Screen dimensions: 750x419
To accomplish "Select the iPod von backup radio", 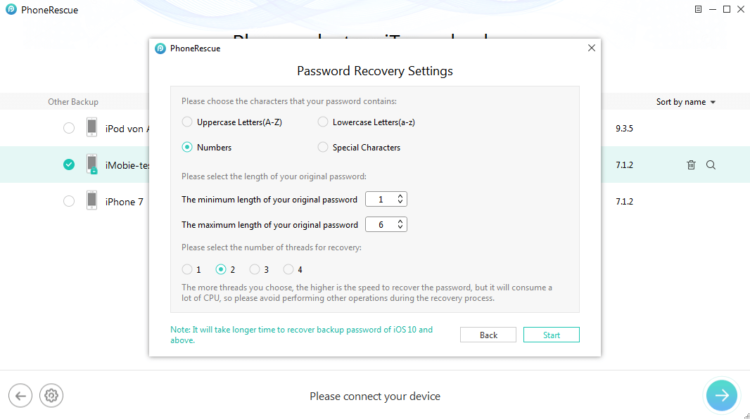I will [69, 128].
